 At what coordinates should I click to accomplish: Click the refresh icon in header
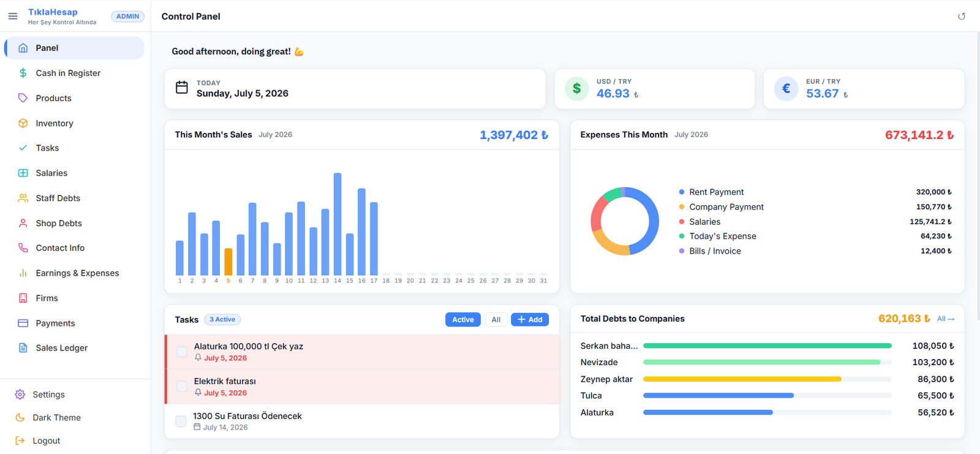[962, 17]
